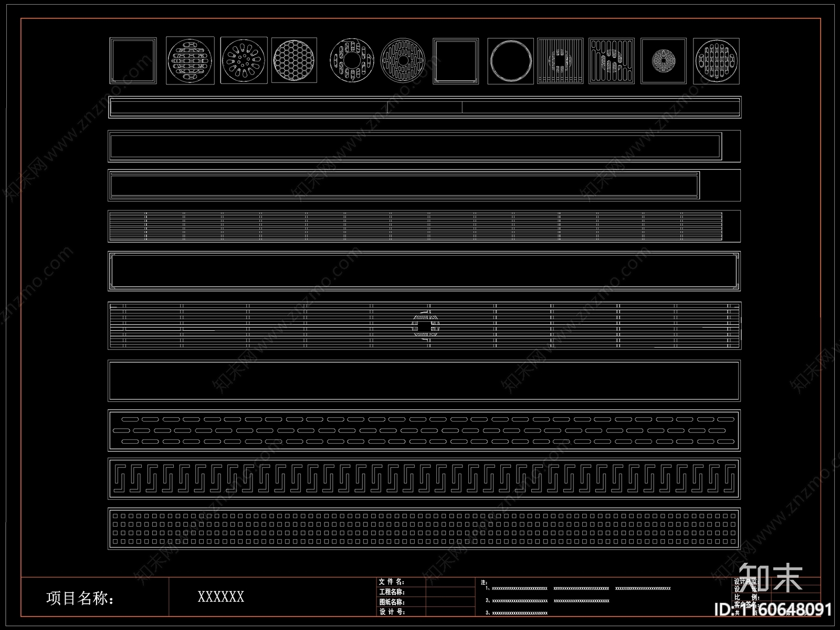Click the 设计号 field label
The height and width of the screenshot is (630, 840).
coord(392,612)
